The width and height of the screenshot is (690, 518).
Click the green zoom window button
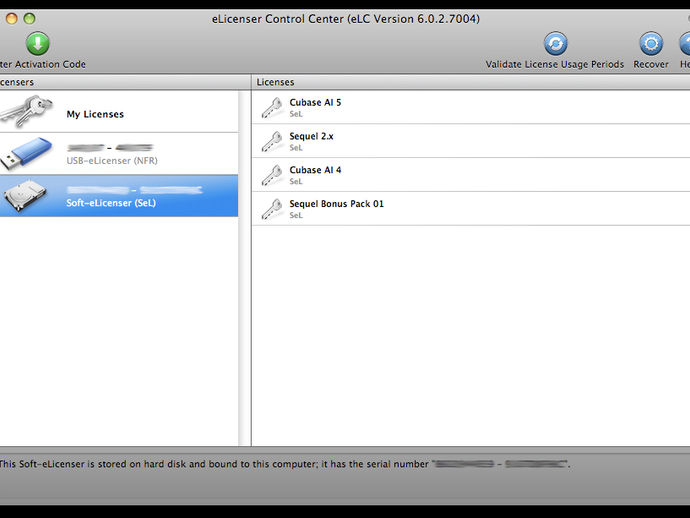point(29,18)
